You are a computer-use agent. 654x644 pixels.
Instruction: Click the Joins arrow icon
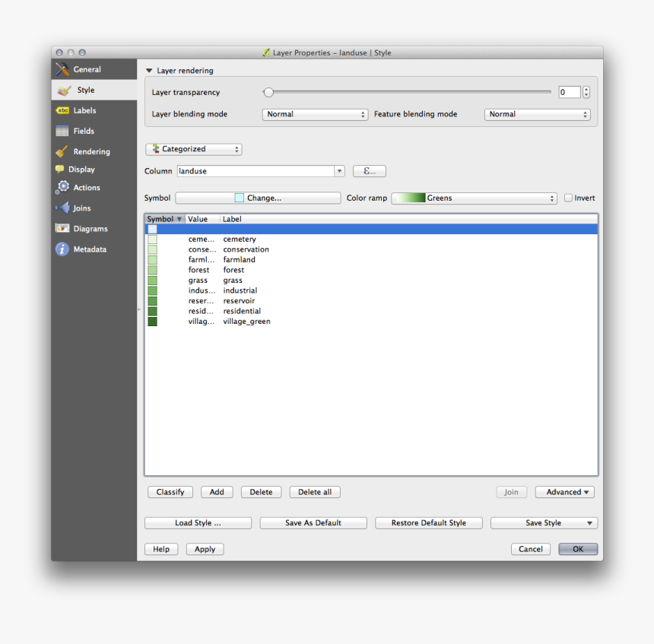coord(62,208)
